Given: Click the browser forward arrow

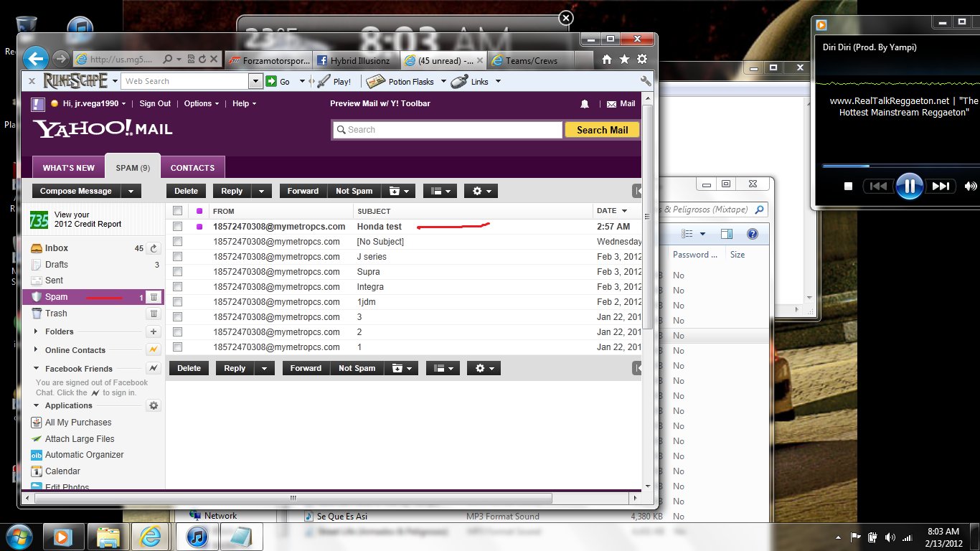Looking at the screenshot, I should pos(61,59).
